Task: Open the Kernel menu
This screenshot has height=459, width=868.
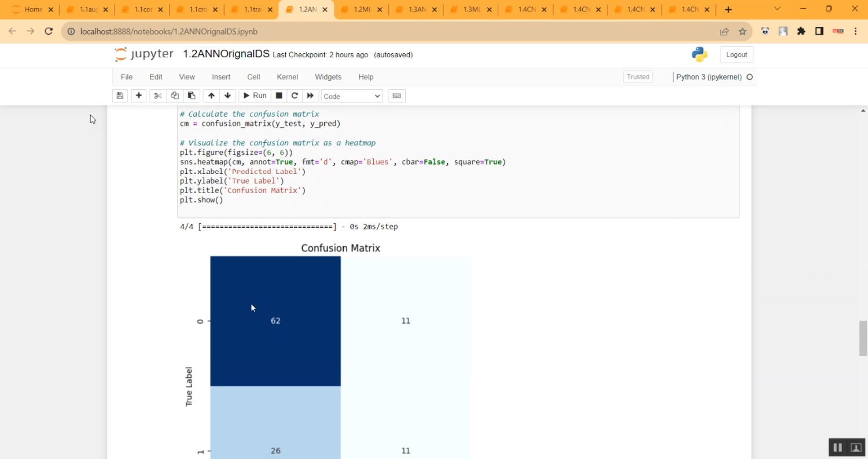Action: [x=287, y=77]
